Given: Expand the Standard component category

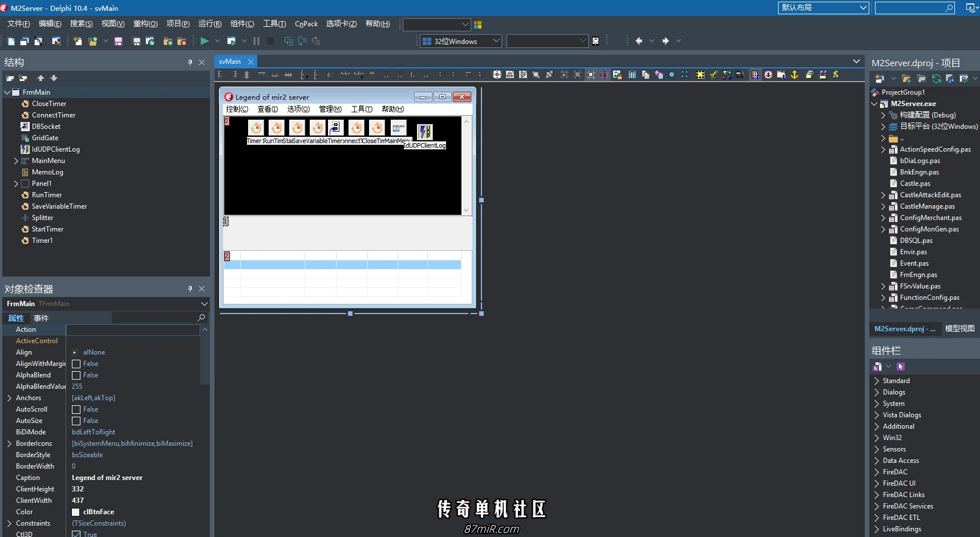Looking at the screenshot, I should (x=877, y=381).
